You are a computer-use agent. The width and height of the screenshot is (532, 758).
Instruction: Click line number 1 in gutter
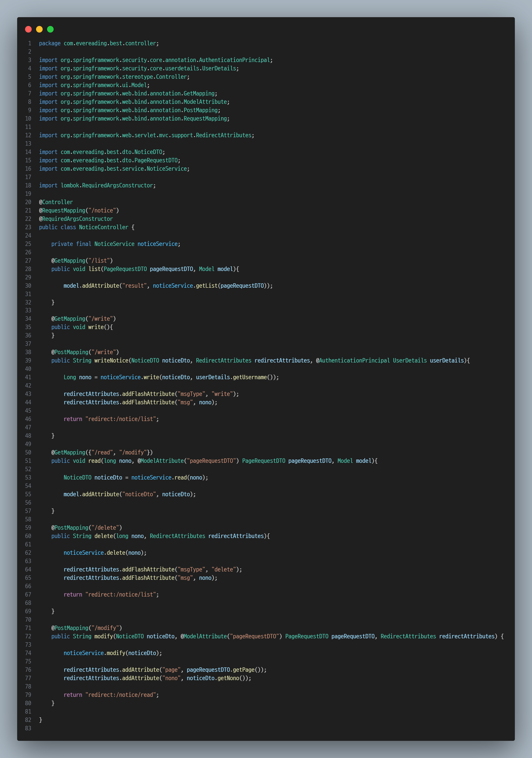point(30,43)
